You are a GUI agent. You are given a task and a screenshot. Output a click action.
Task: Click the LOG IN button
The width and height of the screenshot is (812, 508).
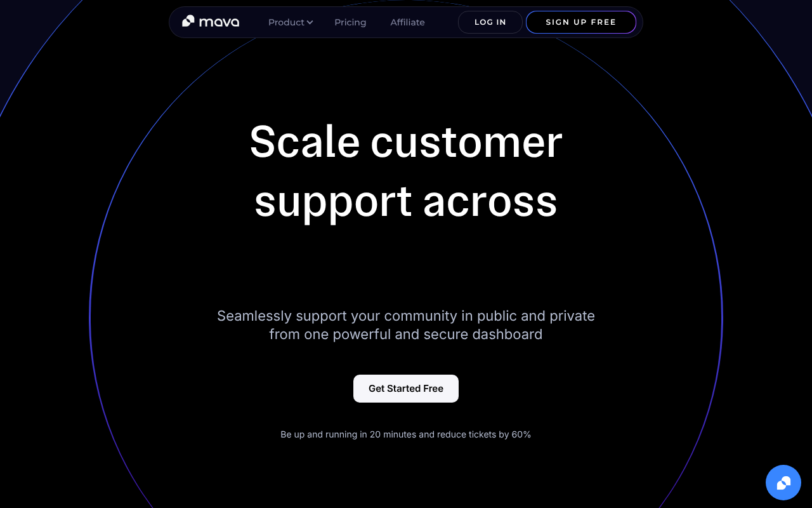[490, 22]
